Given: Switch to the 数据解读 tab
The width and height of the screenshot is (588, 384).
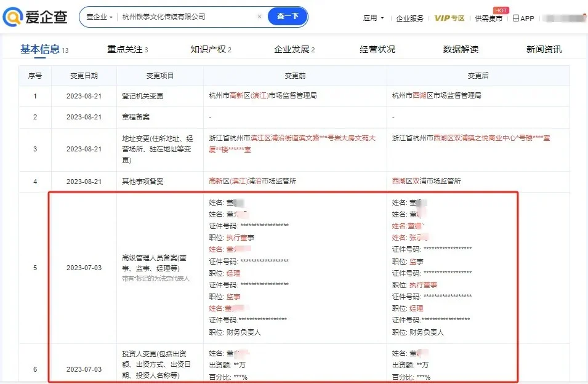Looking at the screenshot, I should tap(461, 49).
